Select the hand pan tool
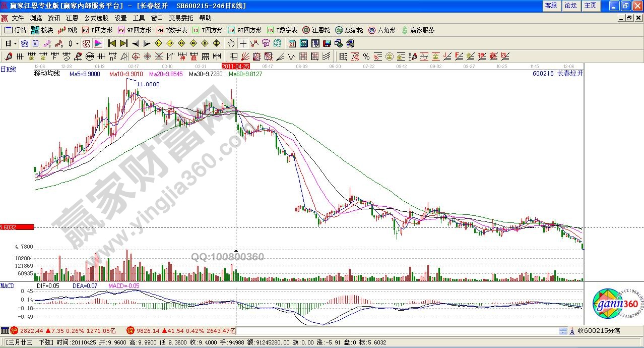The image size is (644, 348). click(231, 43)
